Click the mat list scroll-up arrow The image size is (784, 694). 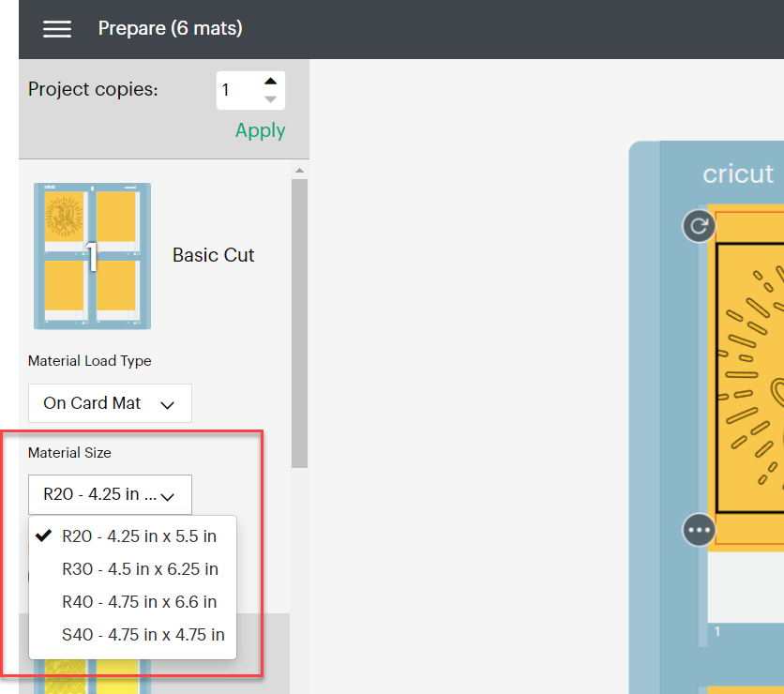(x=299, y=171)
